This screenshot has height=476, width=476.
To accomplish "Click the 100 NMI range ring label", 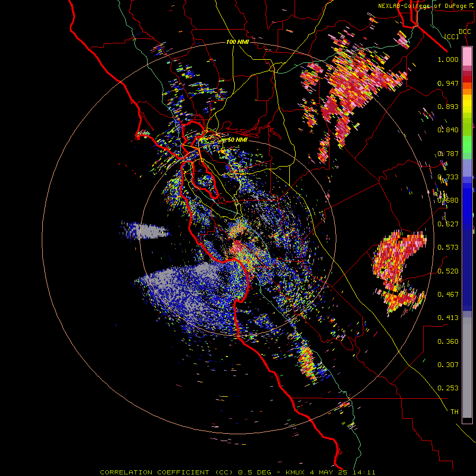I will click(x=237, y=42).
